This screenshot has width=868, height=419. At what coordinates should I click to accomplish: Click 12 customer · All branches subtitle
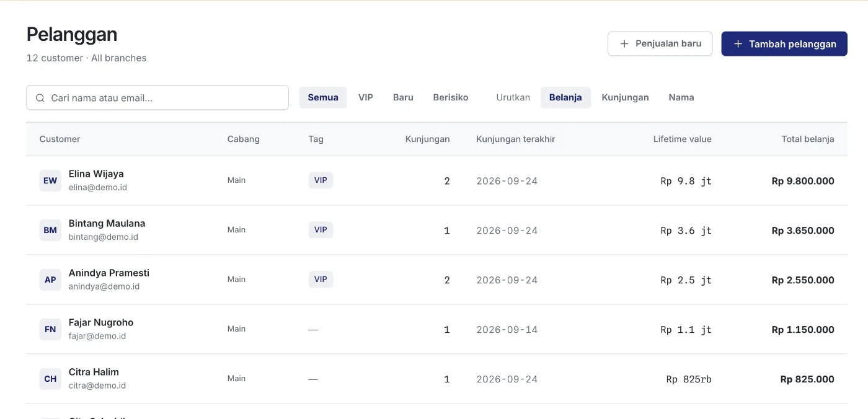point(87,58)
